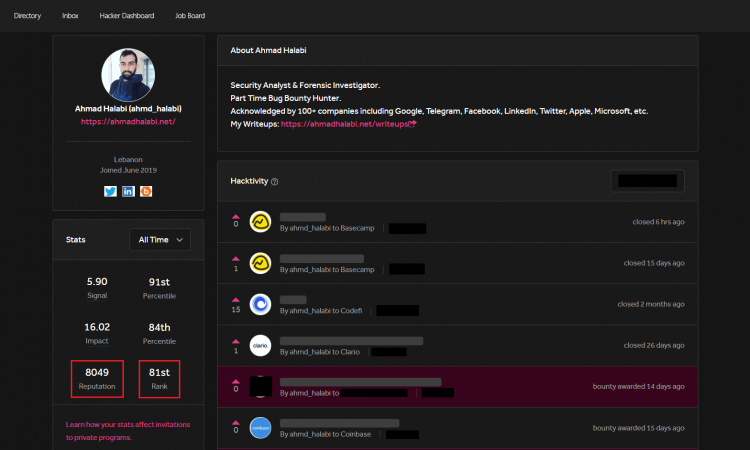Click the 'bounty awarded 15 days ago' timestamp
This screenshot has height=450, width=750.
tap(639, 428)
